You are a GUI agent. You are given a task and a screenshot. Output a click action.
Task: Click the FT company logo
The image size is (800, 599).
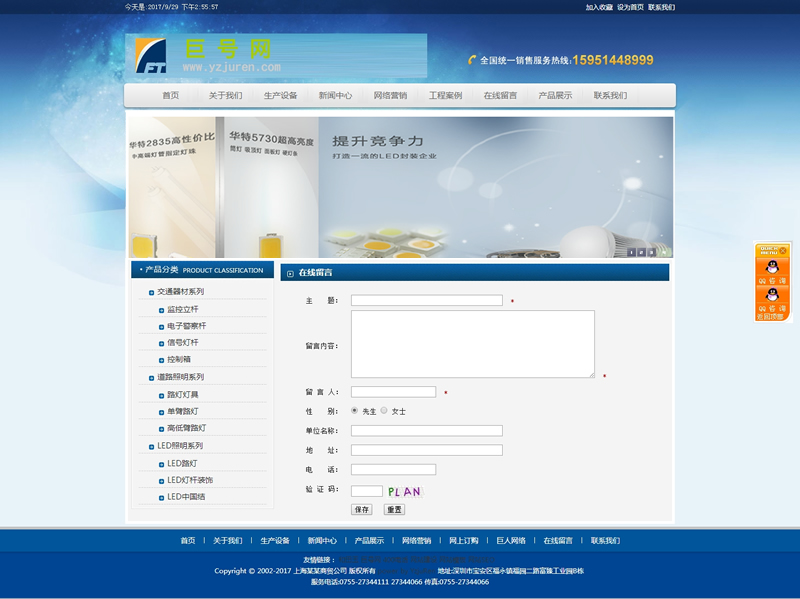coord(151,57)
